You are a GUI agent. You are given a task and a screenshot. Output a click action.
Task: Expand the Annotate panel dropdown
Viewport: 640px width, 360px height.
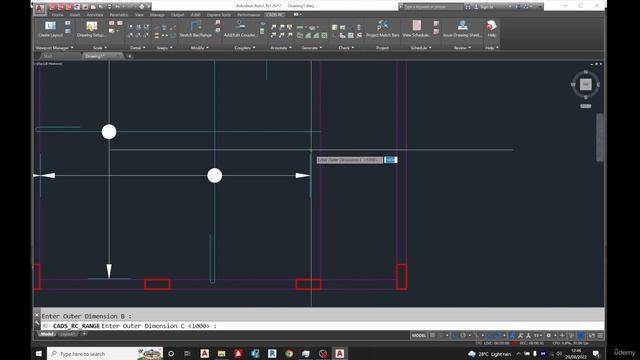pyautogui.click(x=281, y=48)
